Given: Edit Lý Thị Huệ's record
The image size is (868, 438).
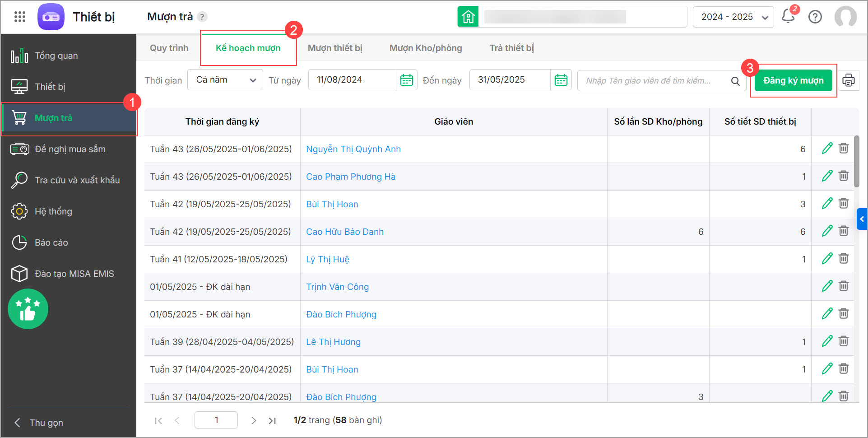Looking at the screenshot, I should tap(827, 259).
